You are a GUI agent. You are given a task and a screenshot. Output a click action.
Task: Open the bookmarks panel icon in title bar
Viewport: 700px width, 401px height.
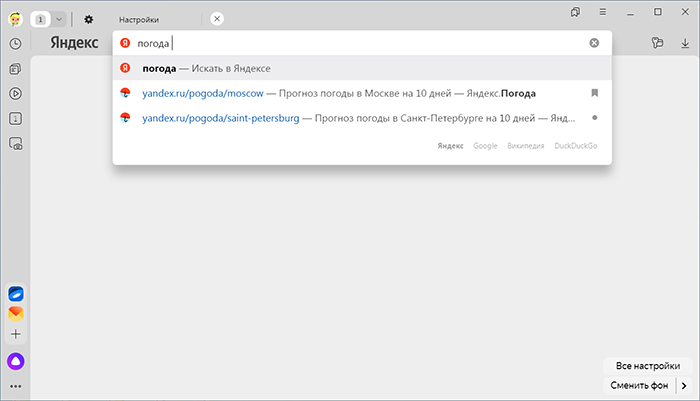coord(575,12)
